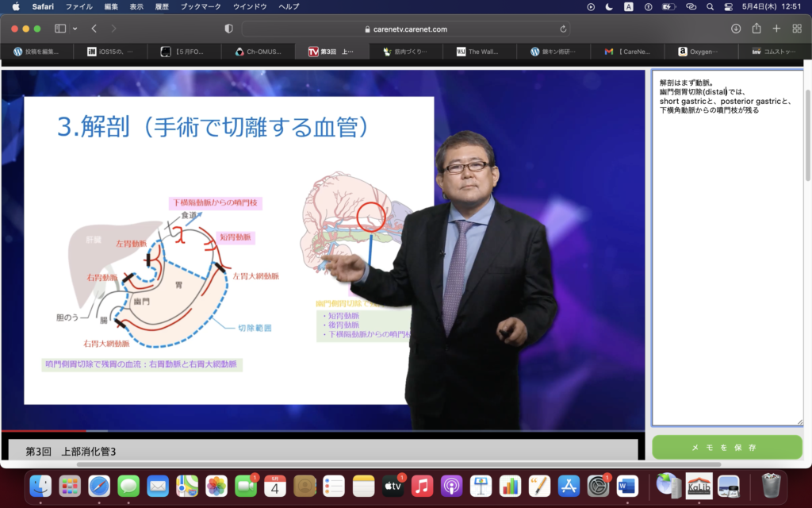The height and width of the screenshot is (508, 812).
Task: Open the Safari downloads icon
Action: [736, 29]
